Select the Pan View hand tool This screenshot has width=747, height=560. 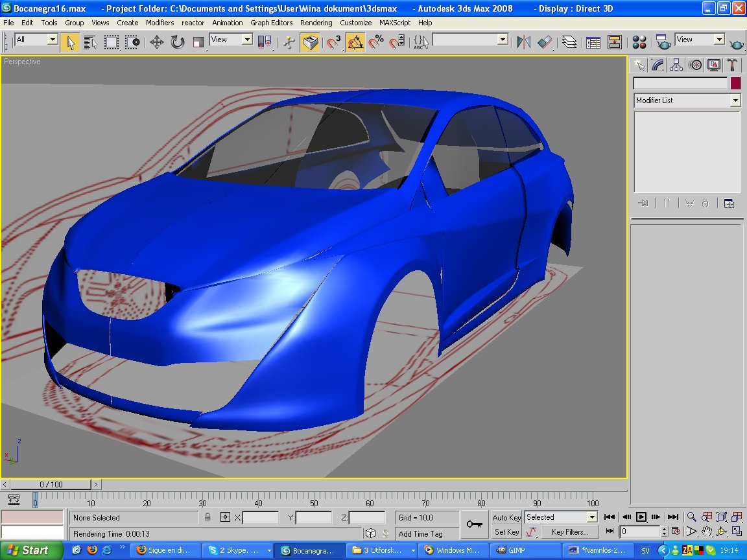coord(707,531)
